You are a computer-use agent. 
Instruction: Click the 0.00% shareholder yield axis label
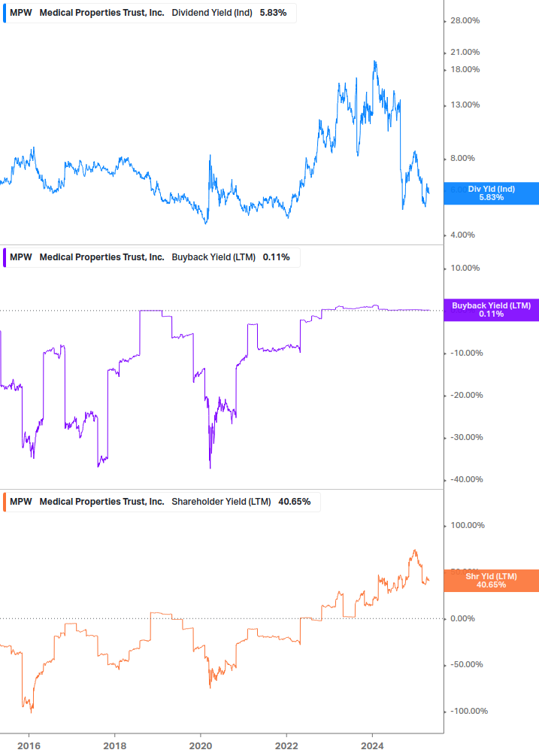coord(462,618)
